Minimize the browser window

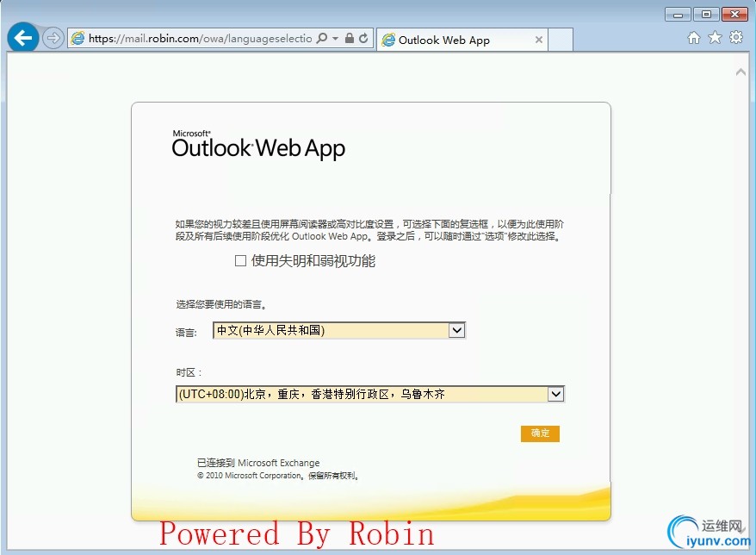[x=678, y=15]
